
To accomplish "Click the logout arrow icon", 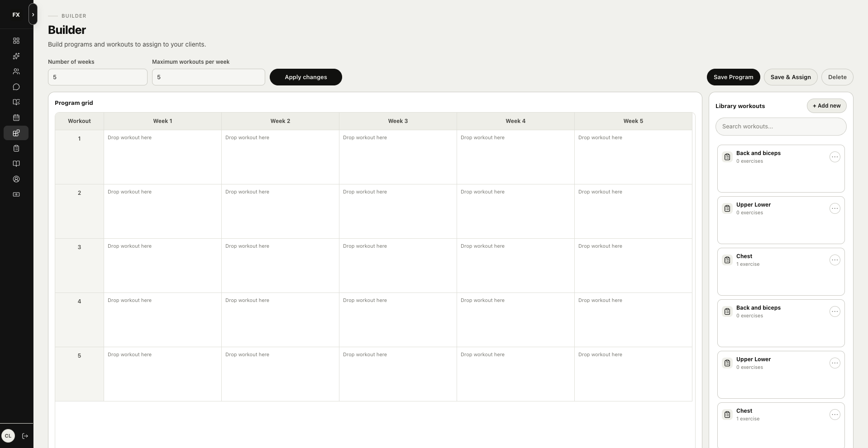I will [25, 436].
